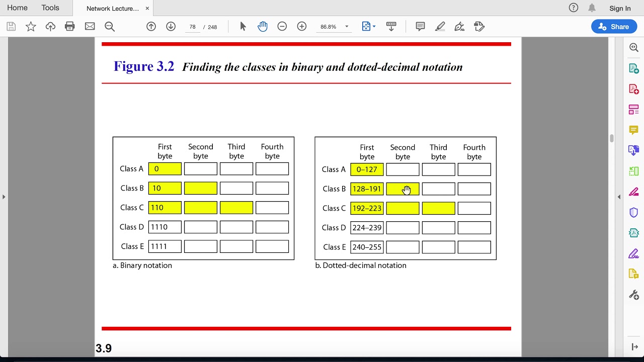644x362 pixels.
Task: Click the blue Share button
Action: 614,27
